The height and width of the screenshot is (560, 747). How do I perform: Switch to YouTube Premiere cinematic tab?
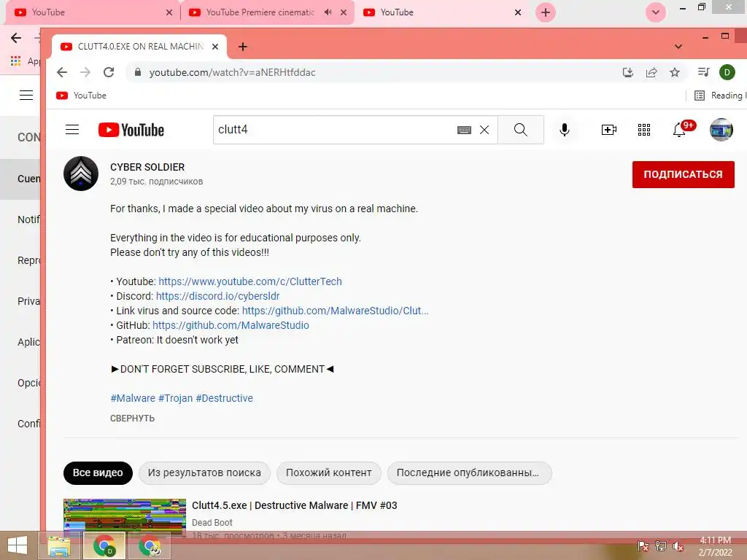coord(260,12)
